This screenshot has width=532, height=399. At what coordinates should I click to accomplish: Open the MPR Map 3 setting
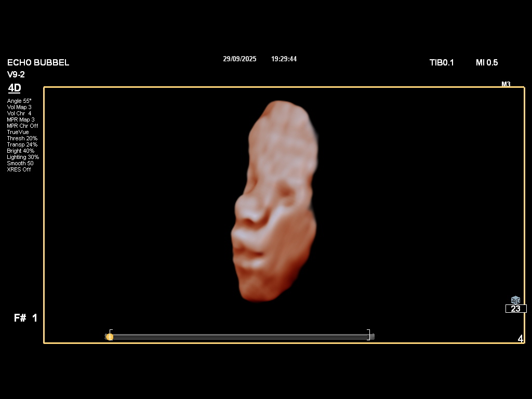(21, 119)
